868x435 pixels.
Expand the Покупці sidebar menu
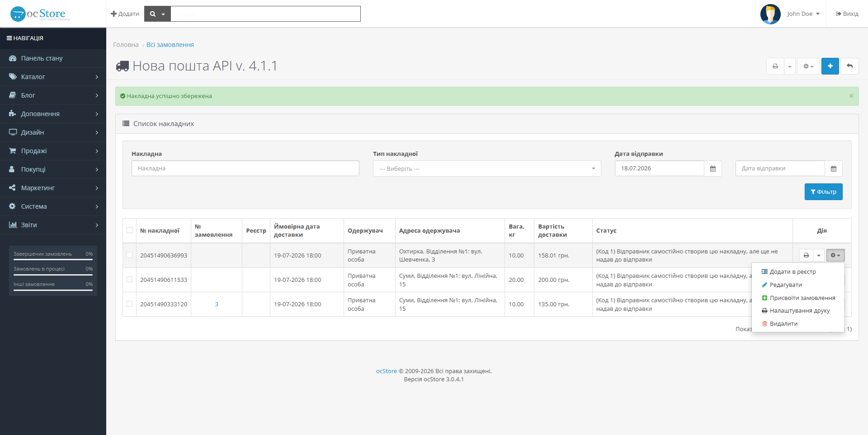coord(53,169)
